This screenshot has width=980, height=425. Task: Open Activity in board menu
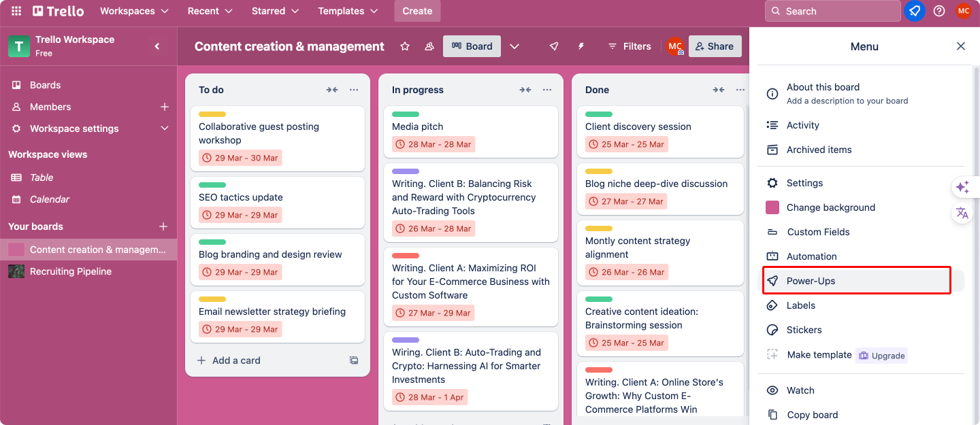tap(861, 125)
